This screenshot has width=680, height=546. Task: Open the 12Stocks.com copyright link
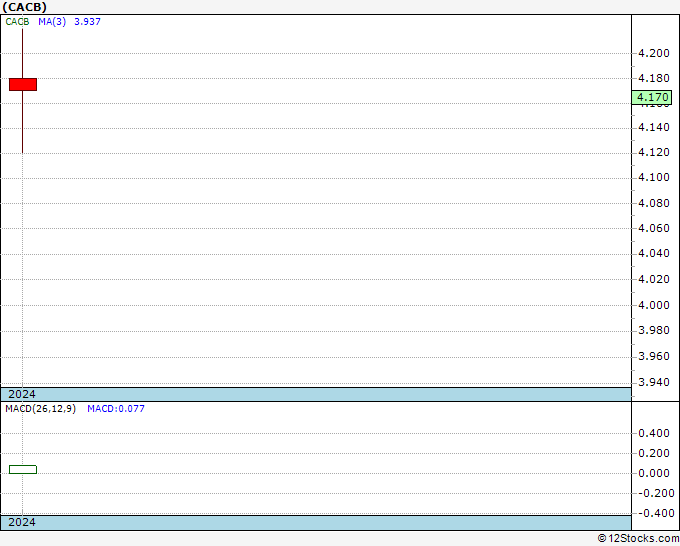pyautogui.click(x=638, y=539)
